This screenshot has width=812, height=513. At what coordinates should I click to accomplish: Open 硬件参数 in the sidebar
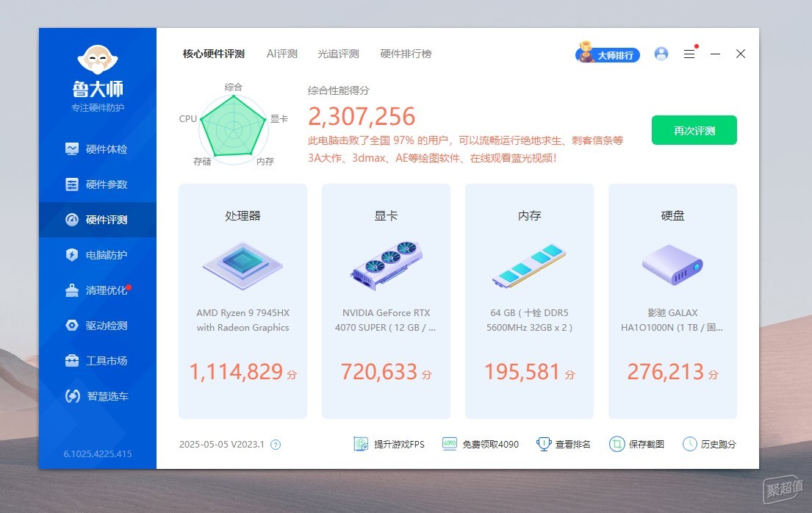point(97,184)
